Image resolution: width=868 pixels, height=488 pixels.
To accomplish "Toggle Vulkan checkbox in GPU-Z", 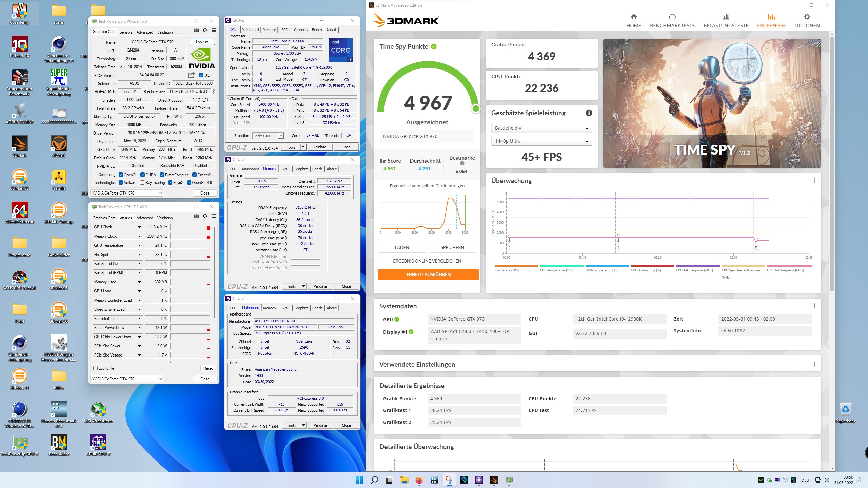I will [121, 183].
